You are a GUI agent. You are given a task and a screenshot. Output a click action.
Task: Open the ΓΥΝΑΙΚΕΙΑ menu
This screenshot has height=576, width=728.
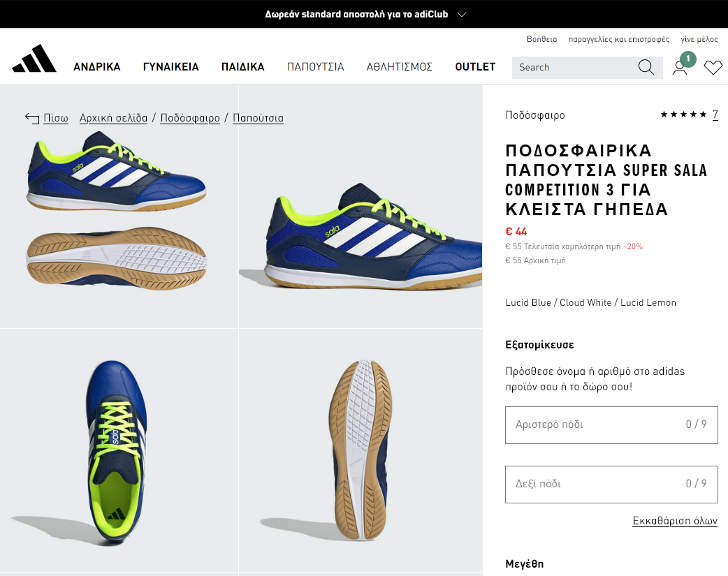pos(171,67)
